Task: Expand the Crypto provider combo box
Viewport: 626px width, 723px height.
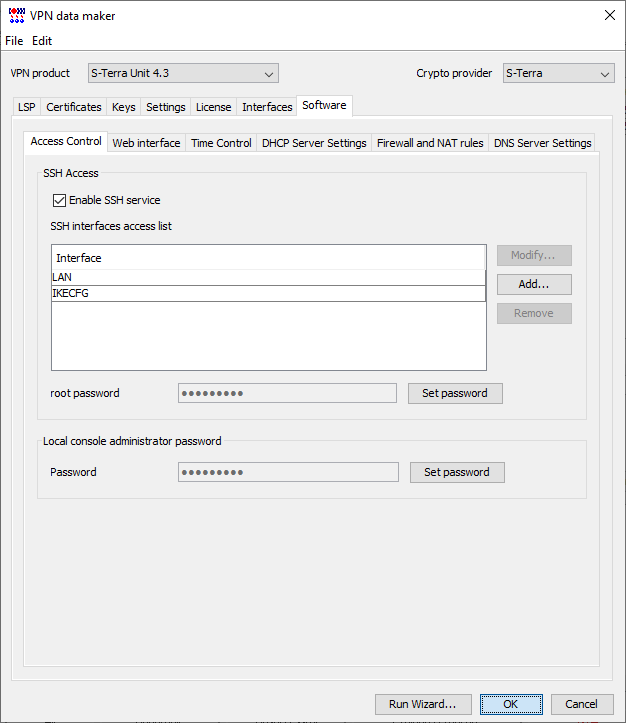Action: (557, 73)
